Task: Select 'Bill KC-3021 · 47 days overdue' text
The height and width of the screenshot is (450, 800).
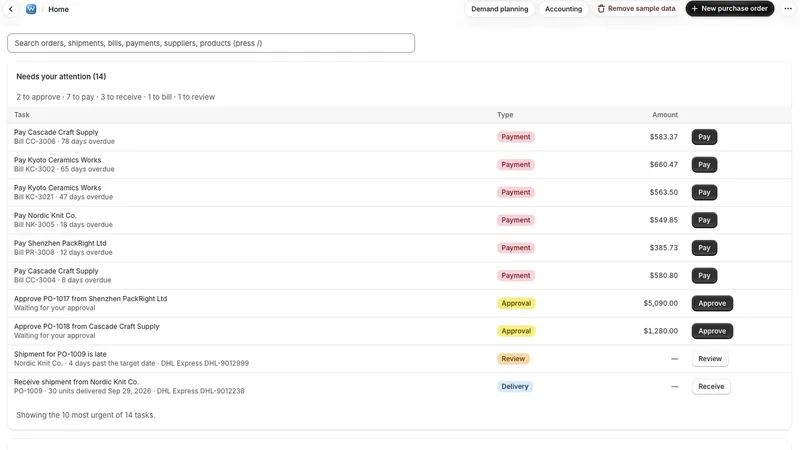Action: click(x=63, y=196)
